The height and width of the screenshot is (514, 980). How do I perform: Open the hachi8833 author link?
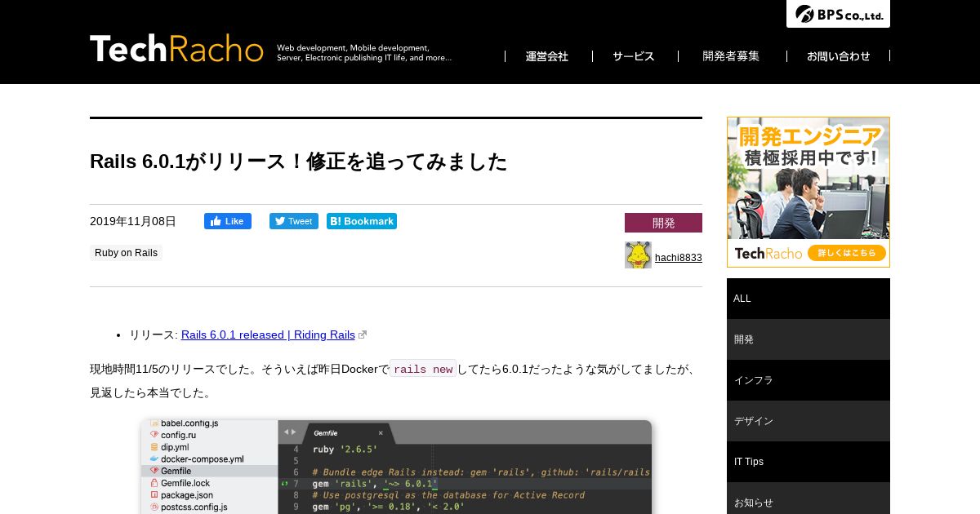(679, 258)
